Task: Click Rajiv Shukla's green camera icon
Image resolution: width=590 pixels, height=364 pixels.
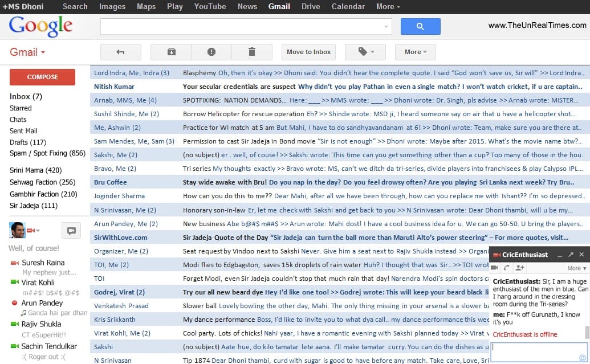Action: [15, 324]
